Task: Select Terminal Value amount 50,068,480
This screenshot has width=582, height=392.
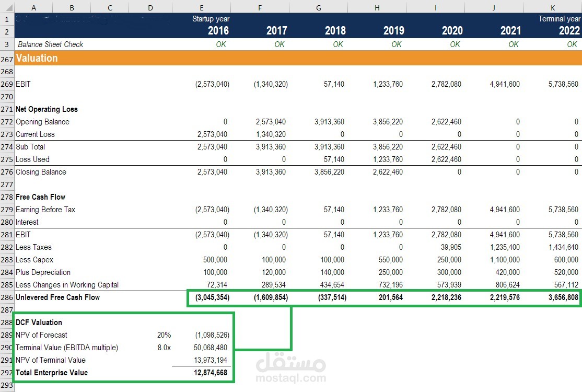Action: pos(211,348)
